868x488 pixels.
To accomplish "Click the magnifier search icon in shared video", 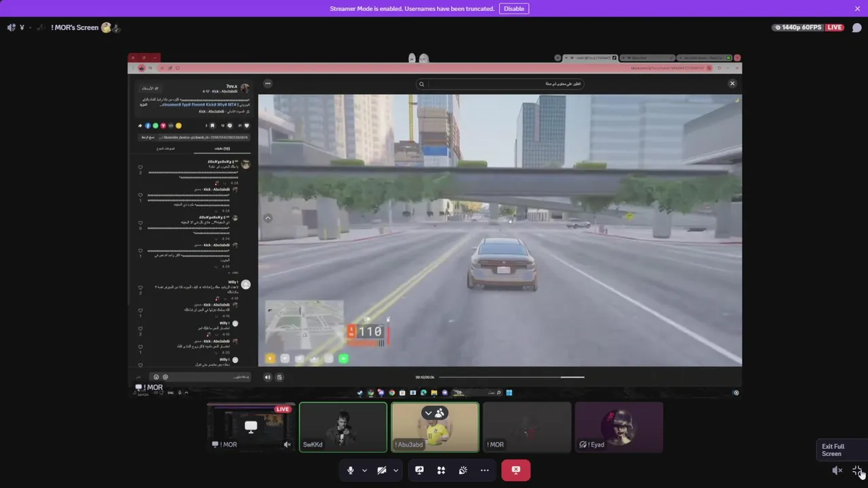I will (x=421, y=84).
